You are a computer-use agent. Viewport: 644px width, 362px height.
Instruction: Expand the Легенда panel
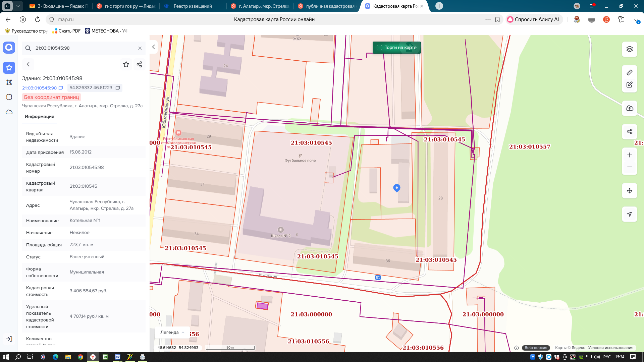click(x=172, y=333)
